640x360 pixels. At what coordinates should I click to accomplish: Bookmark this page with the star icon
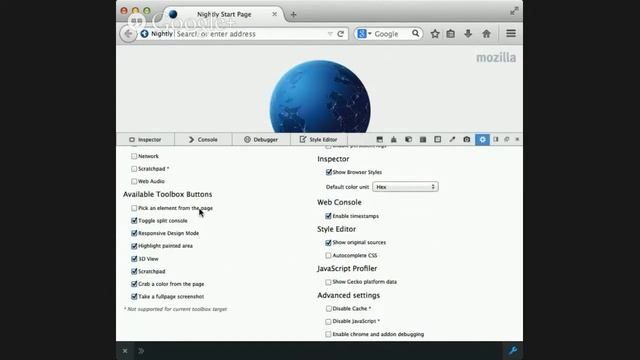(x=435, y=34)
